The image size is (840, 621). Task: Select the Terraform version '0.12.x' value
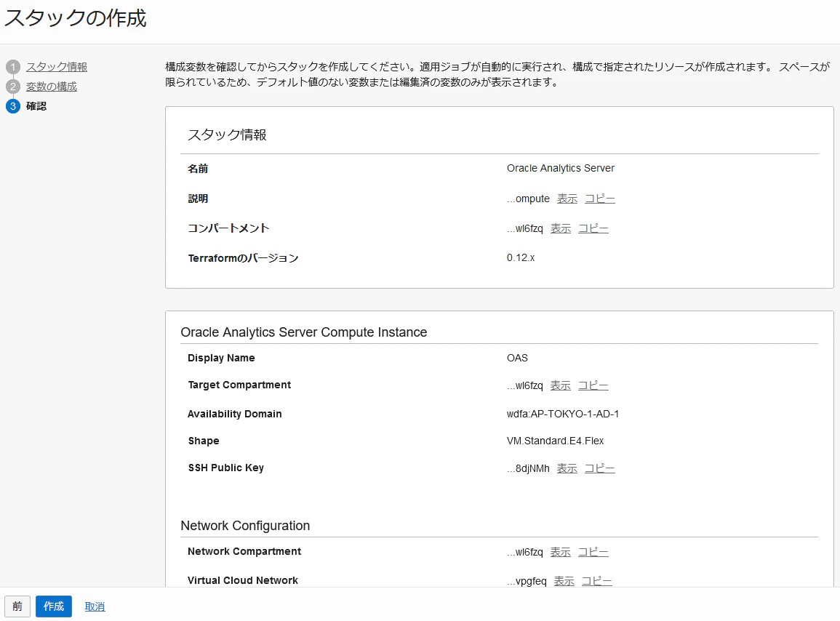click(x=521, y=257)
